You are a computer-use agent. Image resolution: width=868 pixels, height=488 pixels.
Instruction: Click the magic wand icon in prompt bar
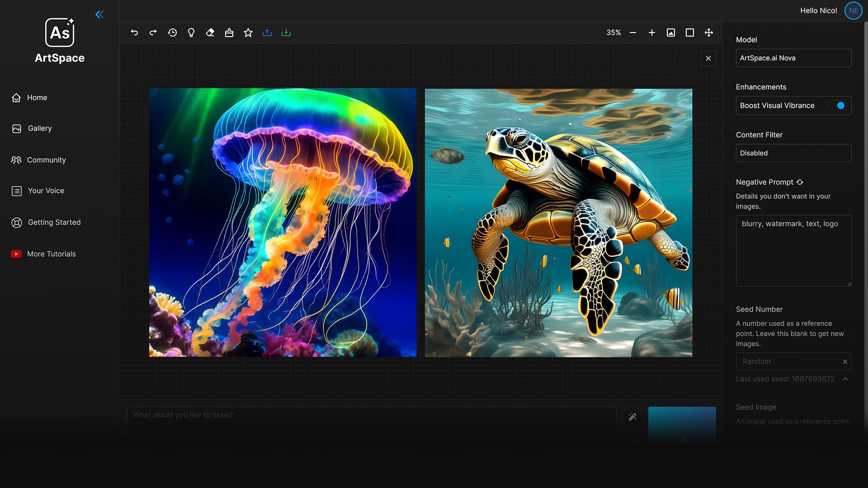[x=632, y=417]
